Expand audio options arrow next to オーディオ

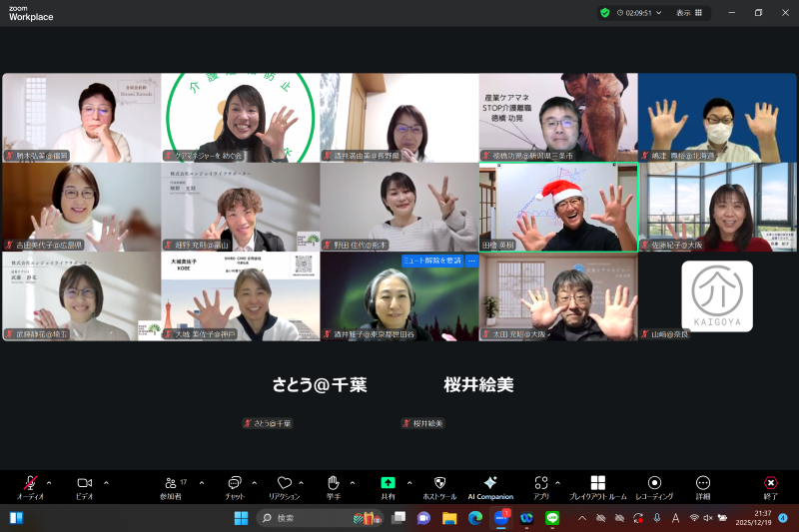pos(49,482)
